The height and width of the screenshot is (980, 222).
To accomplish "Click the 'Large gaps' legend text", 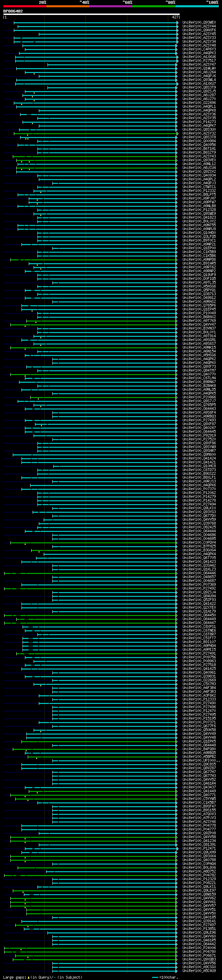I will point(15,977).
